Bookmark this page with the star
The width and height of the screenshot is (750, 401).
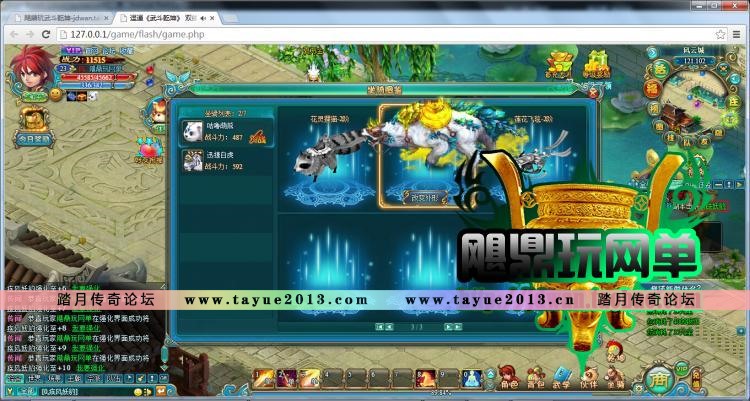point(720,34)
